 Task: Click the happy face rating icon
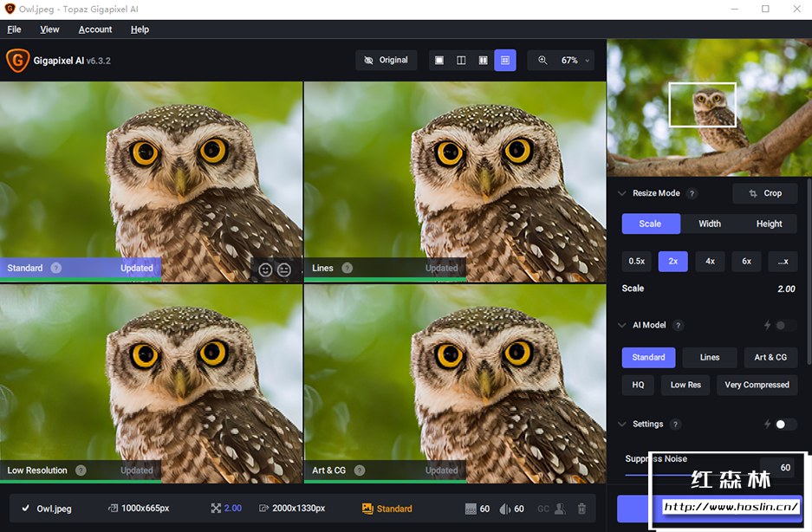[x=265, y=269]
